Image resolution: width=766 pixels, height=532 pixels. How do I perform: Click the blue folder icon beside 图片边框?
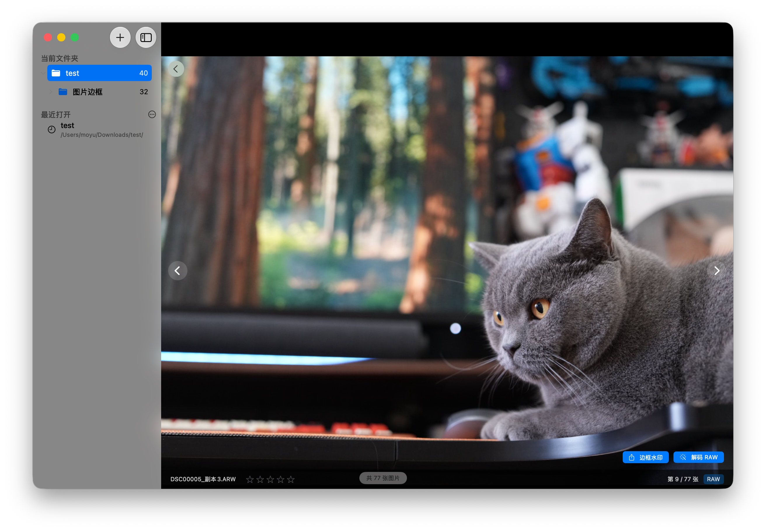(63, 92)
